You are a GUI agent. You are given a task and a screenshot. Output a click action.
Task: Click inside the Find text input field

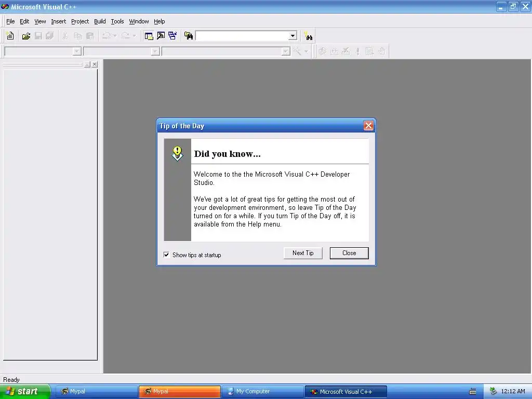click(242, 36)
